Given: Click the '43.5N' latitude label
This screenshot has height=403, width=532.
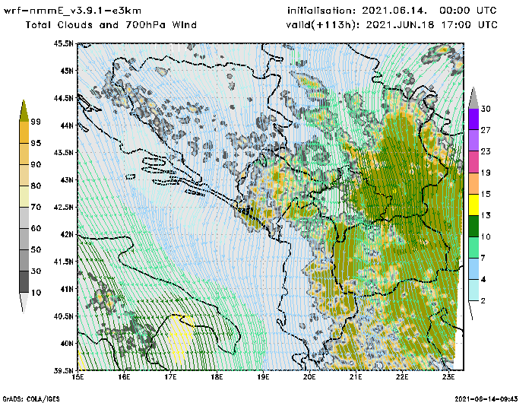Looking at the screenshot, I should (x=63, y=152).
